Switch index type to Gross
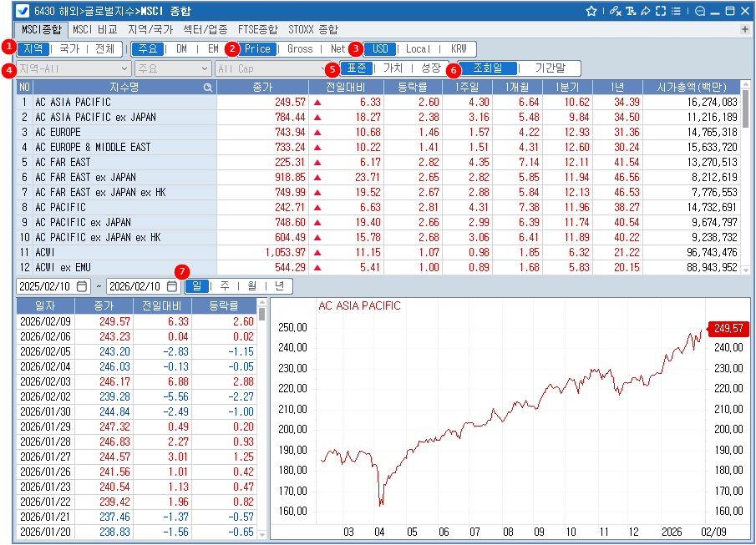756x545 pixels. pos(300,49)
